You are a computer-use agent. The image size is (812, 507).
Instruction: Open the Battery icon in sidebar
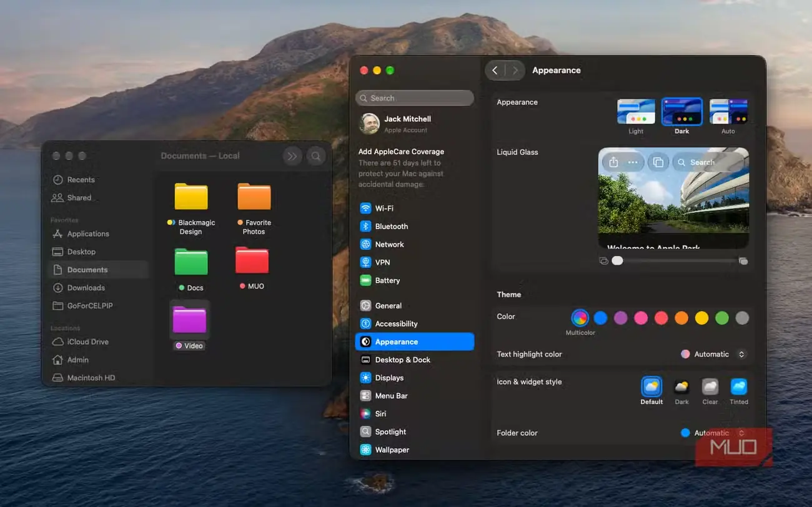(x=365, y=281)
